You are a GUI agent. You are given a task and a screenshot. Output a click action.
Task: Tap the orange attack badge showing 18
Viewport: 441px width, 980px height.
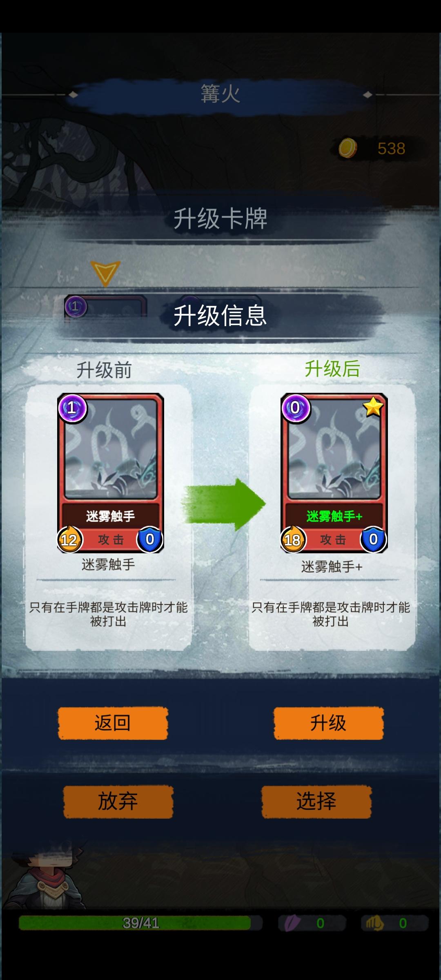pyautogui.click(x=292, y=539)
